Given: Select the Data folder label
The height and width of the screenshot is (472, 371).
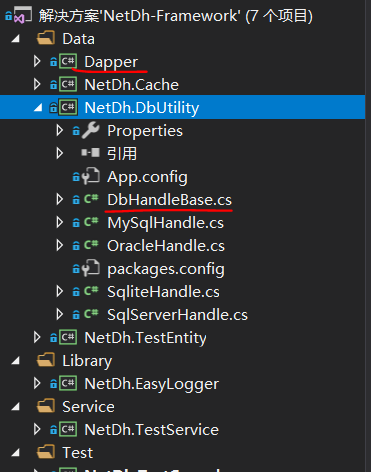Looking at the screenshot, I should click(79, 39).
